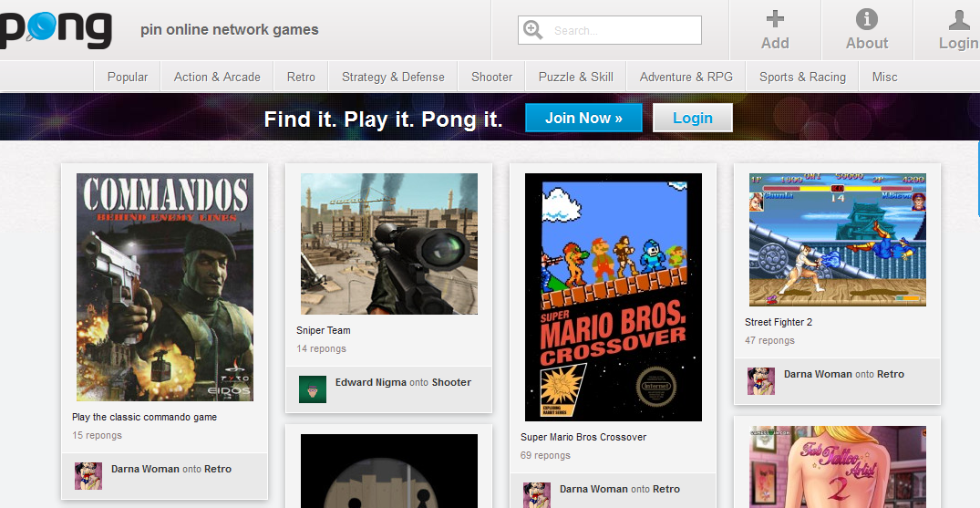Open Super Mario Bros Crossover cover image
The image size is (980, 508).
(x=614, y=297)
